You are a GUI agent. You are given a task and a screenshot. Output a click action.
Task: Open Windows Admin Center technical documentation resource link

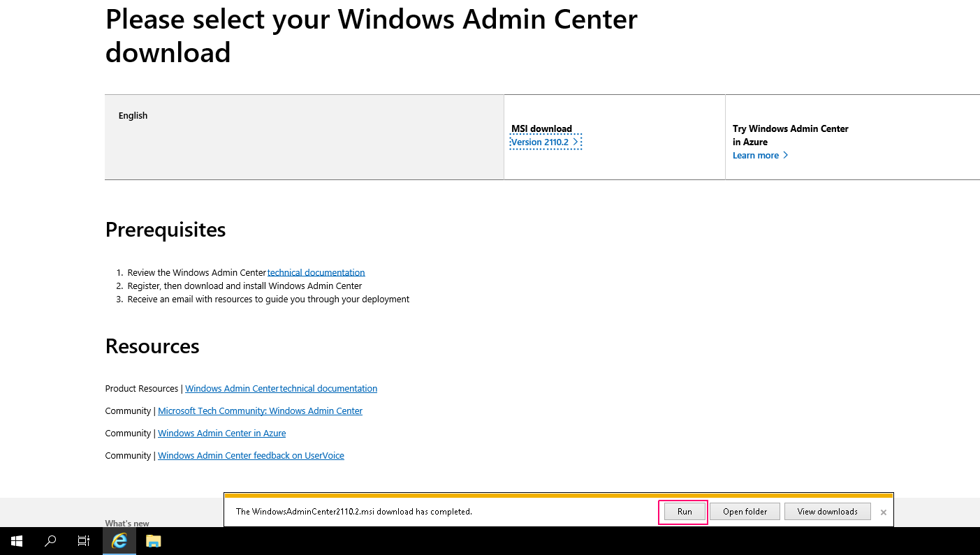281,389
